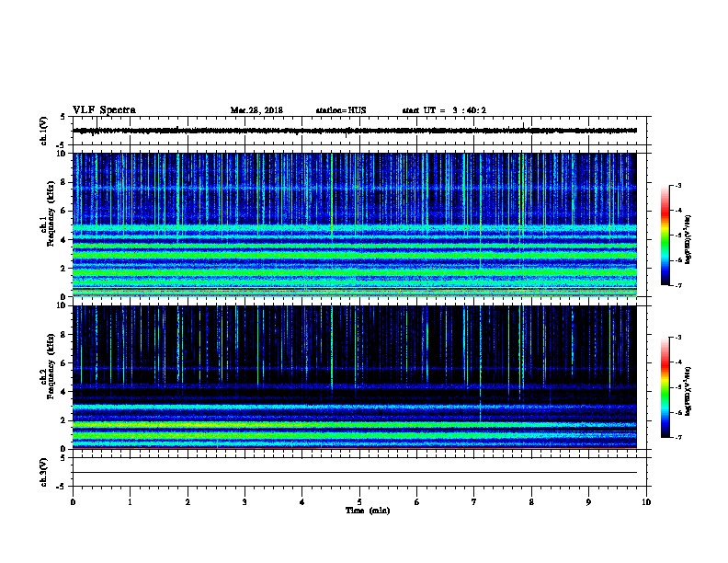Click time-axis tick label "4"
The width and height of the screenshot is (728, 563).
[x=302, y=502]
